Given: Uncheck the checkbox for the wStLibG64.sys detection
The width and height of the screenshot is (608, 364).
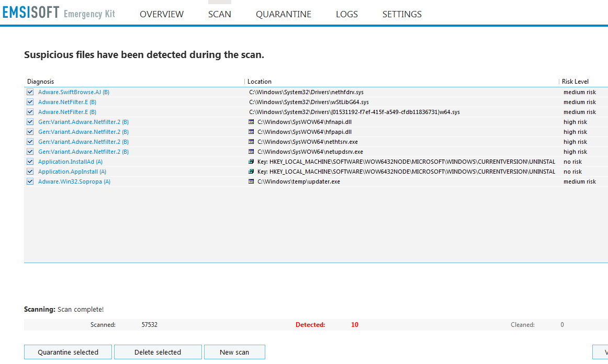Looking at the screenshot, I should pyautogui.click(x=30, y=102).
